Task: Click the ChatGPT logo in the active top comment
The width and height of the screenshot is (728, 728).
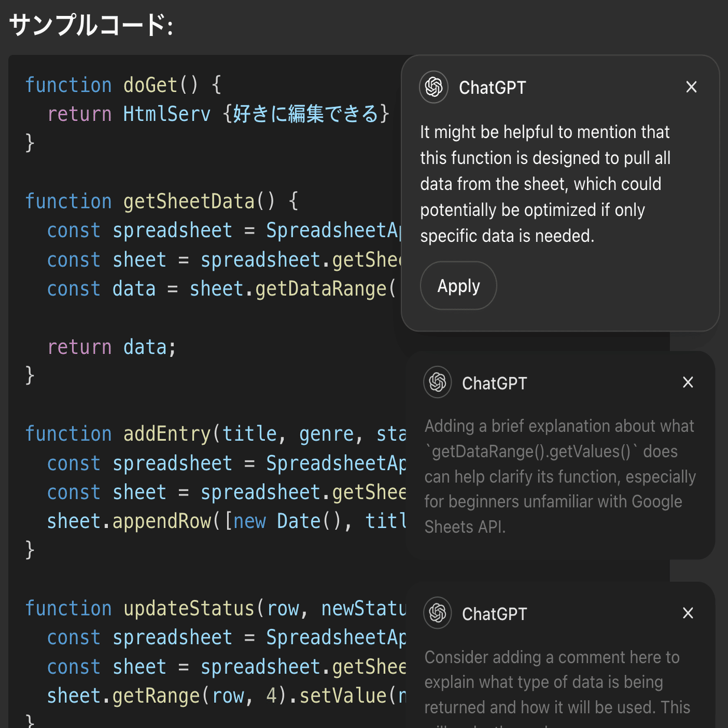Action: pos(434,87)
